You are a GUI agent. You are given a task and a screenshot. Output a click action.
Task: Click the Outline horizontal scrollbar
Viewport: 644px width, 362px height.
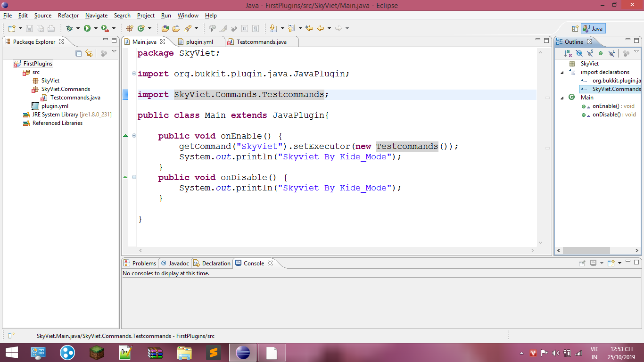pos(586,251)
